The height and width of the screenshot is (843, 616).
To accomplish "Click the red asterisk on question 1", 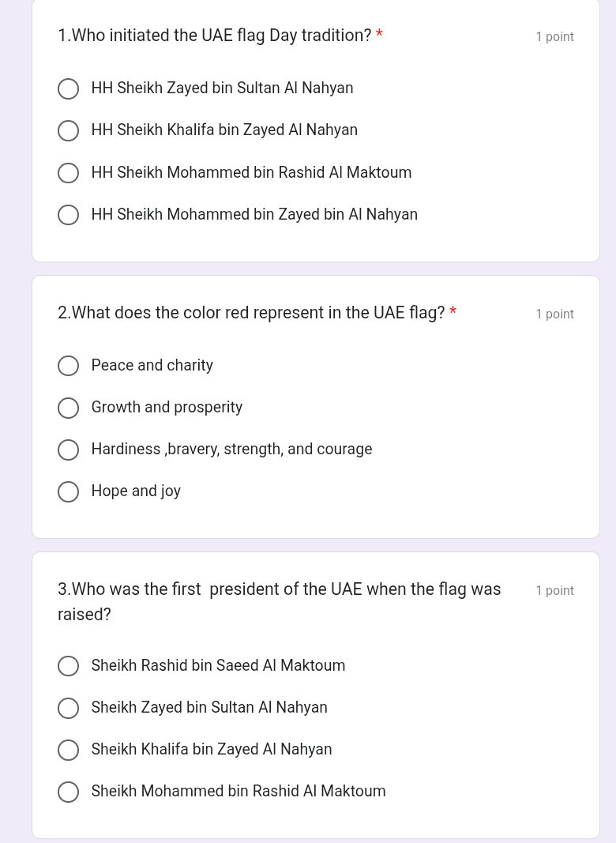I will (x=379, y=35).
